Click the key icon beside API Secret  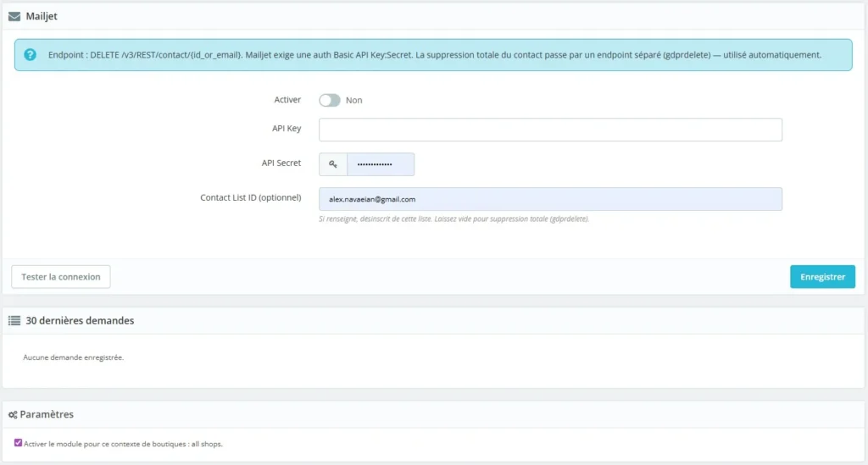pos(332,164)
